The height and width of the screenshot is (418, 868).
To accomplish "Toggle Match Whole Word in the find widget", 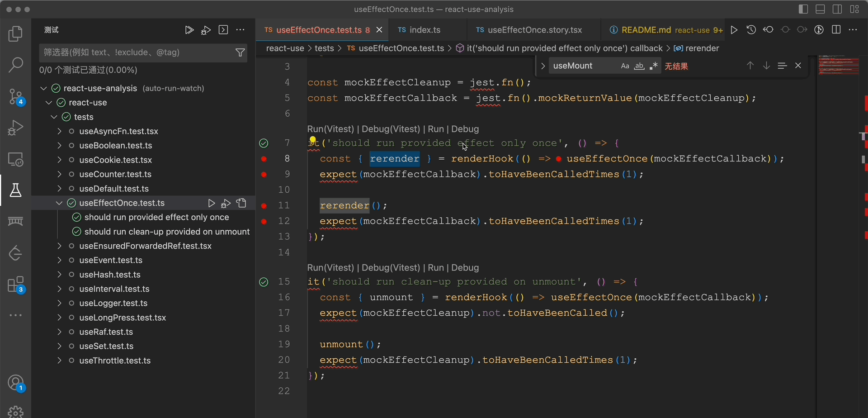I will [x=639, y=66].
